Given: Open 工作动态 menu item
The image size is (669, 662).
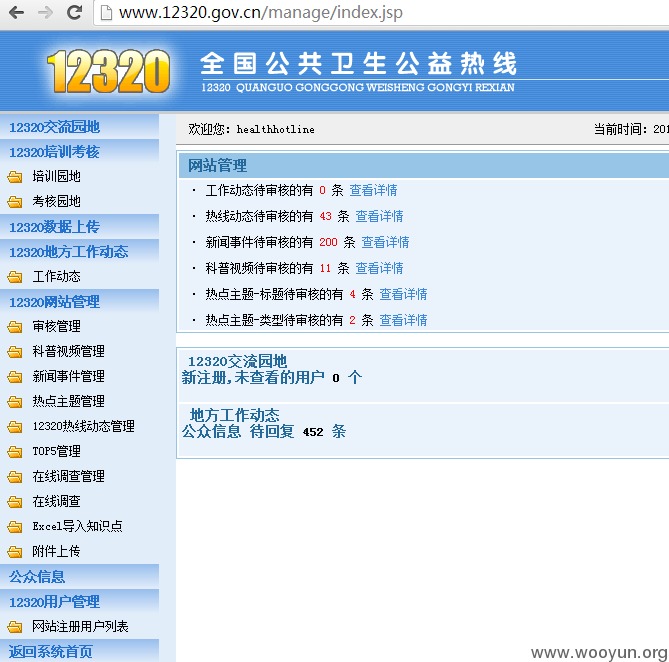Looking at the screenshot, I should [56, 276].
